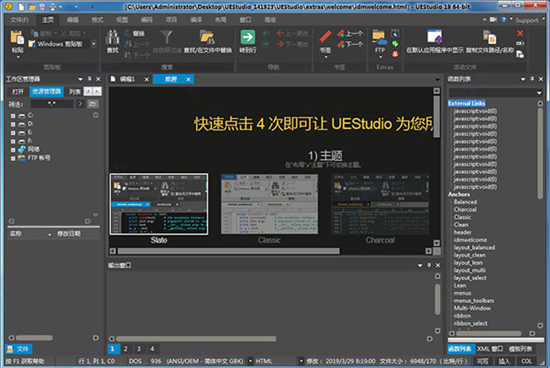Open the function list combo box dropdown
The width and height of the screenshot is (550, 368).
tap(539, 93)
